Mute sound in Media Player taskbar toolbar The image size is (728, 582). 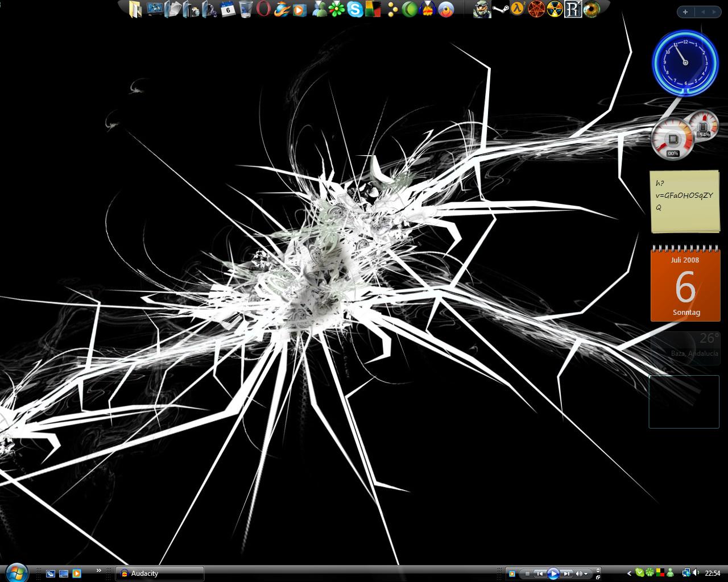pos(579,573)
